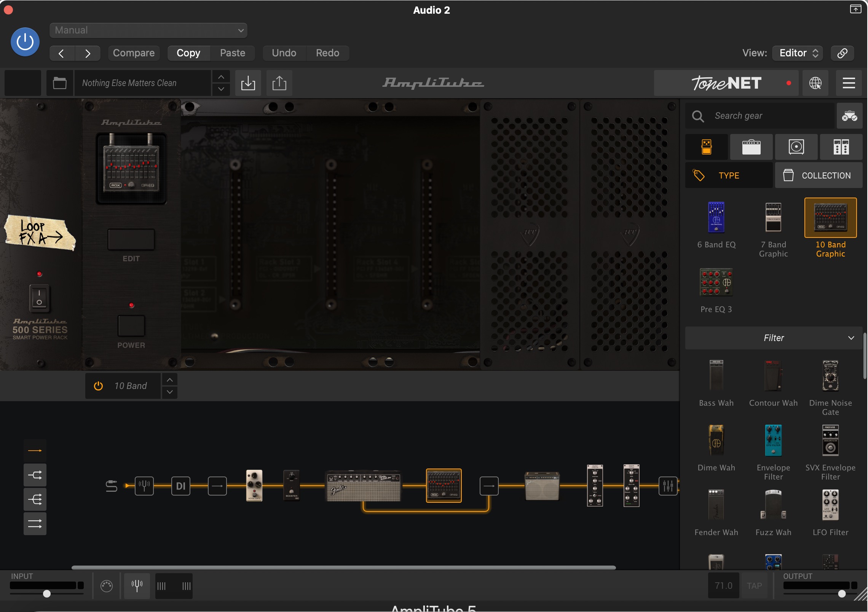Viewport: 868px width, 612px height.
Task: Click the save preset download icon
Action: (248, 83)
